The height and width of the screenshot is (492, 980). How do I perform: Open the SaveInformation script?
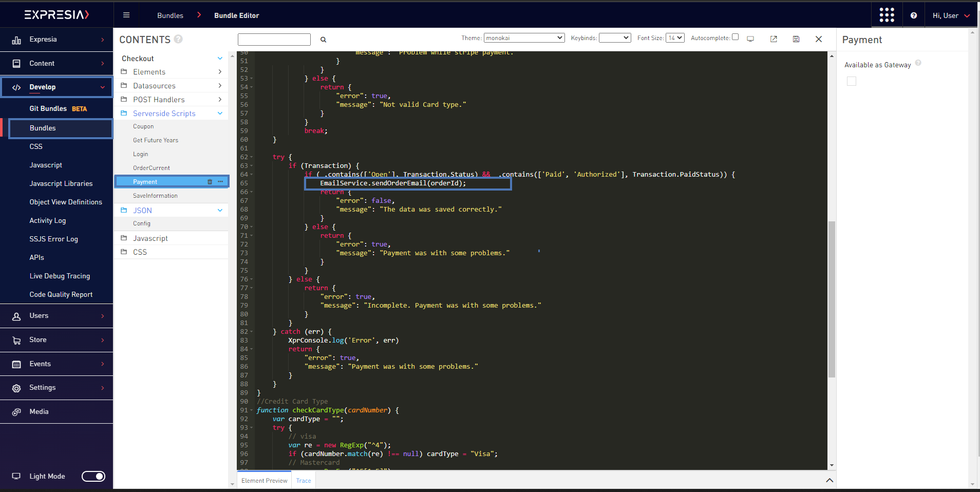(x=155, y=196)
